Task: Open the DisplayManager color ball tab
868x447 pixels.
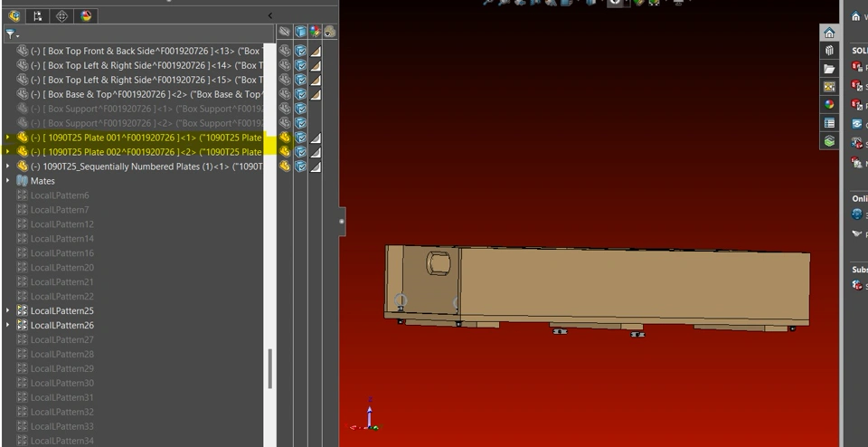Action: (x=86, y=16)
